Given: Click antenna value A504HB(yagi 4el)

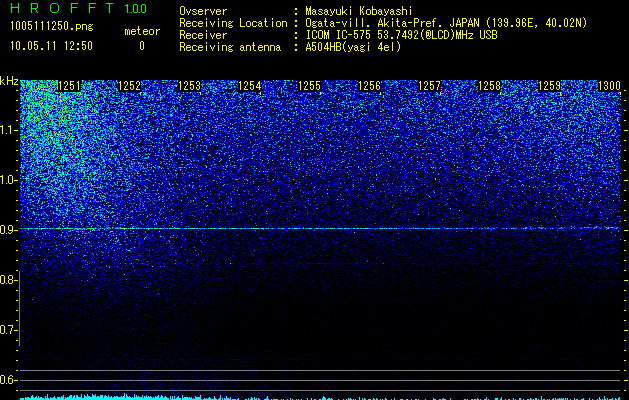Looking at the screenshot, I should [353, 47].
